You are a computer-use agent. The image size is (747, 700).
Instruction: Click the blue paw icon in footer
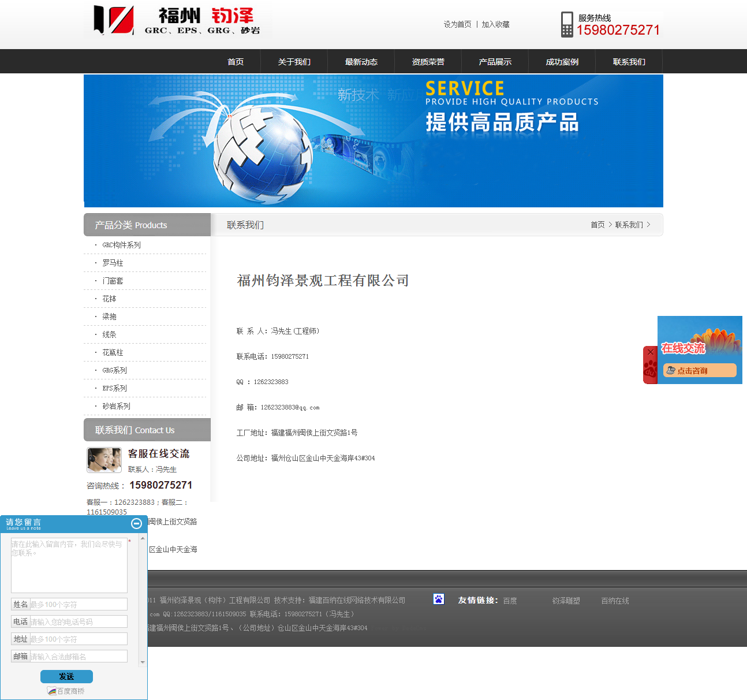click(x=439, y=600)
